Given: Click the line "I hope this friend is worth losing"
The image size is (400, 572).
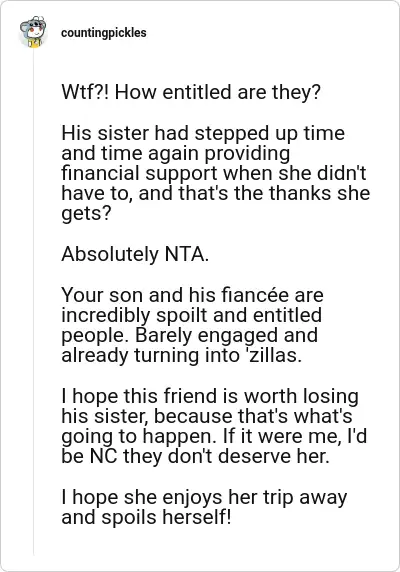Looking at the screenshot, I should [210, 396].
